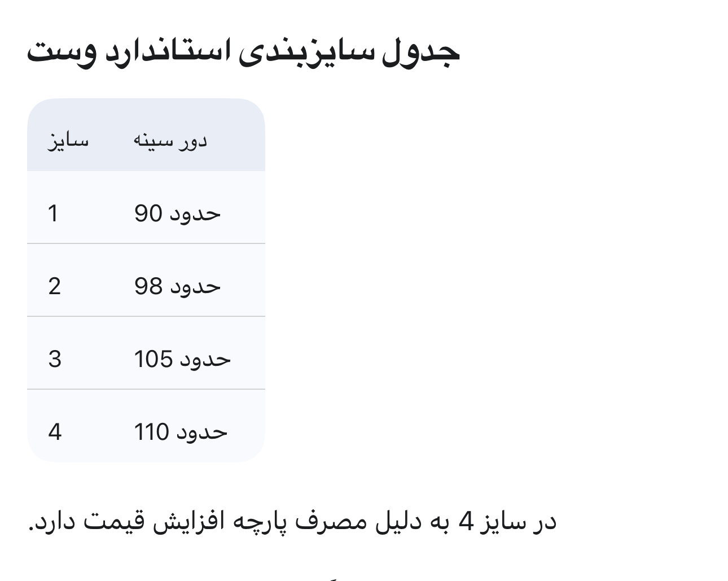Select the size 3 table cell
The height and width of the screenshot is (581, 728).
coord(54,359)
